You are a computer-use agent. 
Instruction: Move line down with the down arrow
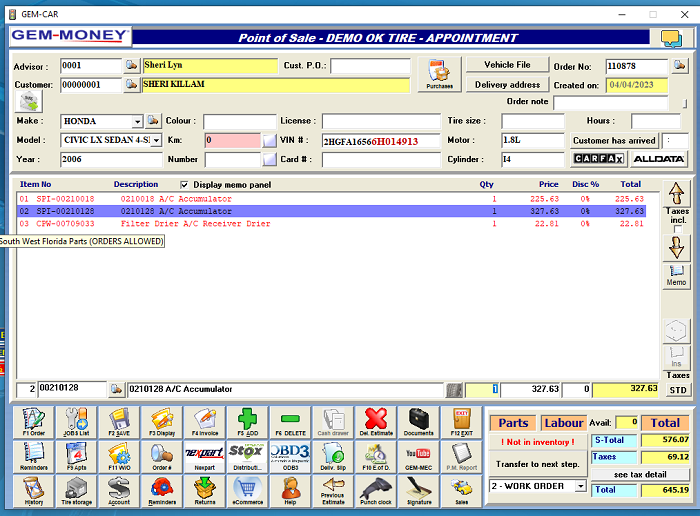[676, 247]
